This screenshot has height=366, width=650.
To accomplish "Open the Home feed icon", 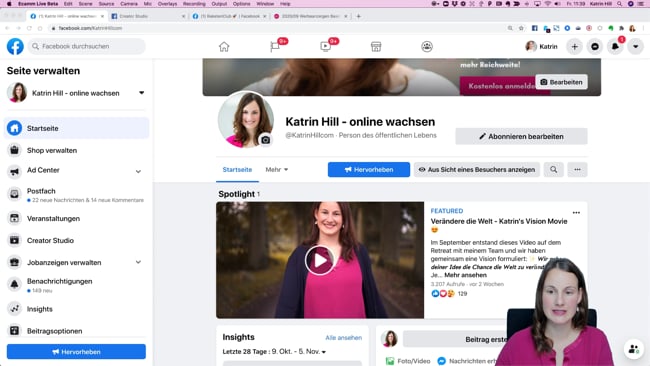I will 224,47.
